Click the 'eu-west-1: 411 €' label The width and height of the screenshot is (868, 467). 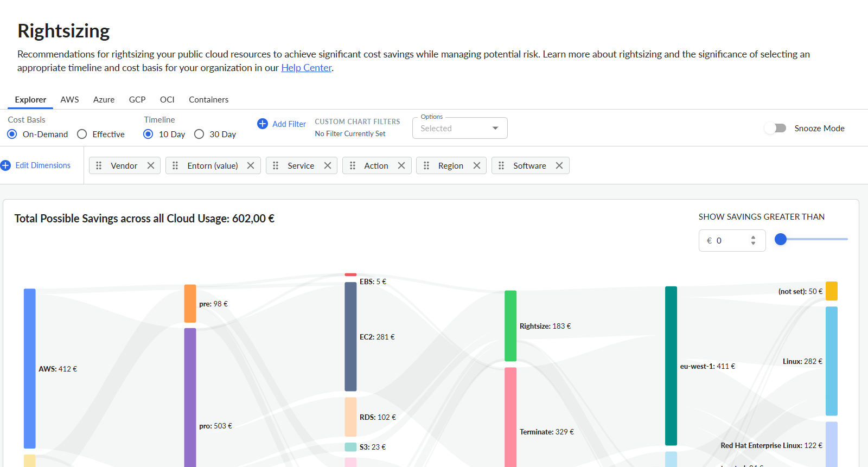[x=707, y=366]
